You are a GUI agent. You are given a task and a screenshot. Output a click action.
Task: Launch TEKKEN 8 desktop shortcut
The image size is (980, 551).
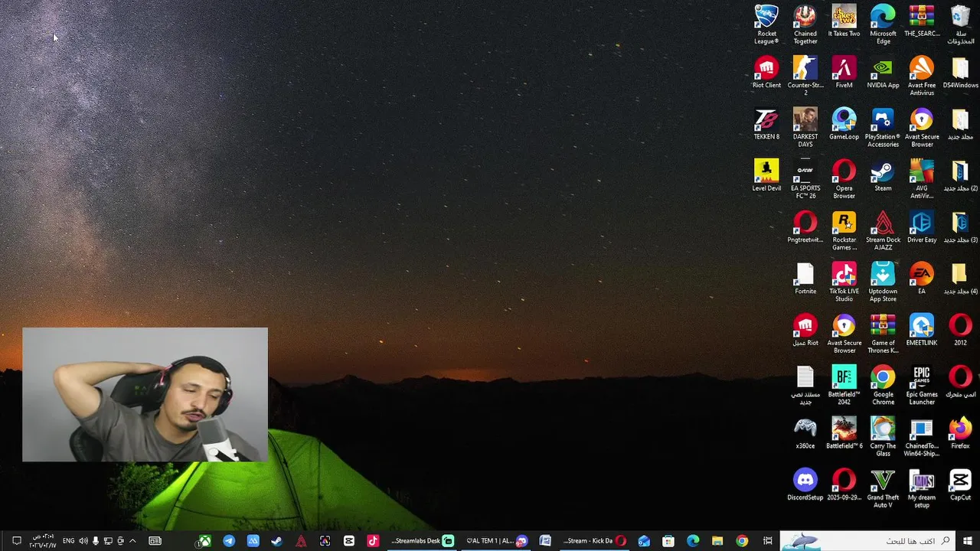[766, 124]
